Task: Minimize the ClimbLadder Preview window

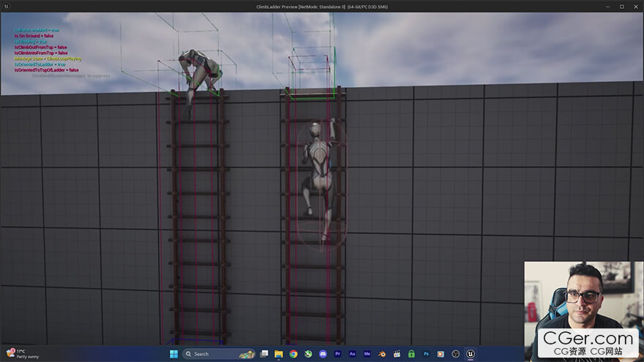Action: tap(606, 6)
